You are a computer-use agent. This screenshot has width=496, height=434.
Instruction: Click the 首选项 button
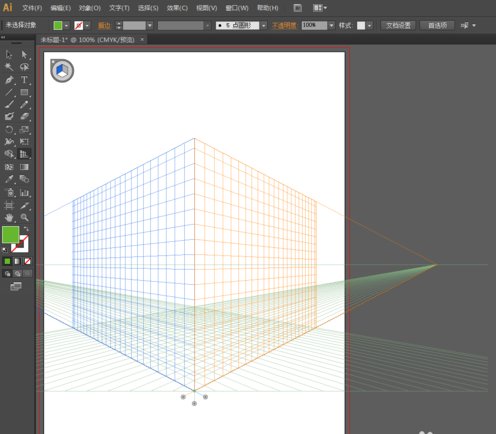coord(437,25)
